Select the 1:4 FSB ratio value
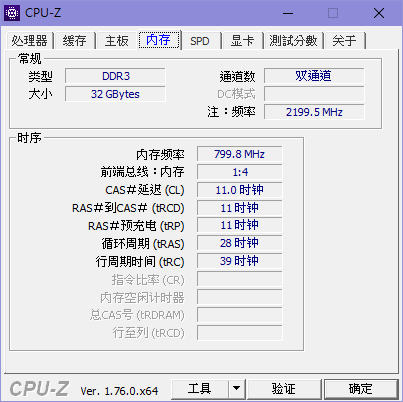Screen dimensions: 403x402 point(239,172)
